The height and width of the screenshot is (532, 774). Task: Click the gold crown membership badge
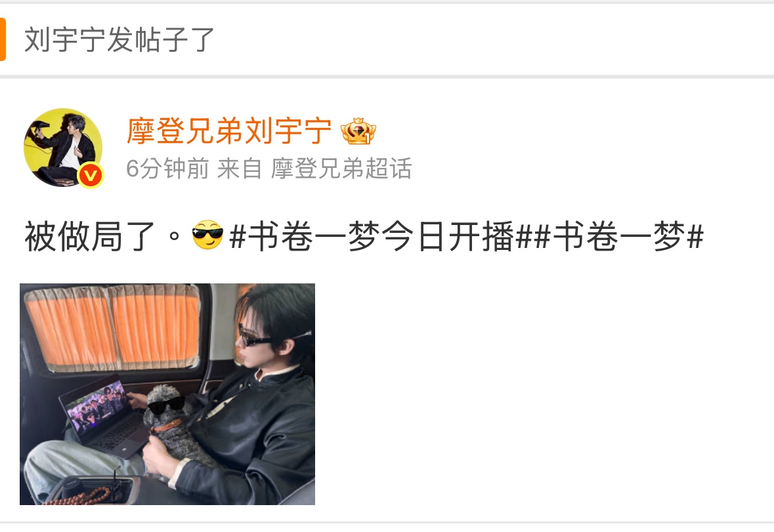point(358,131)
